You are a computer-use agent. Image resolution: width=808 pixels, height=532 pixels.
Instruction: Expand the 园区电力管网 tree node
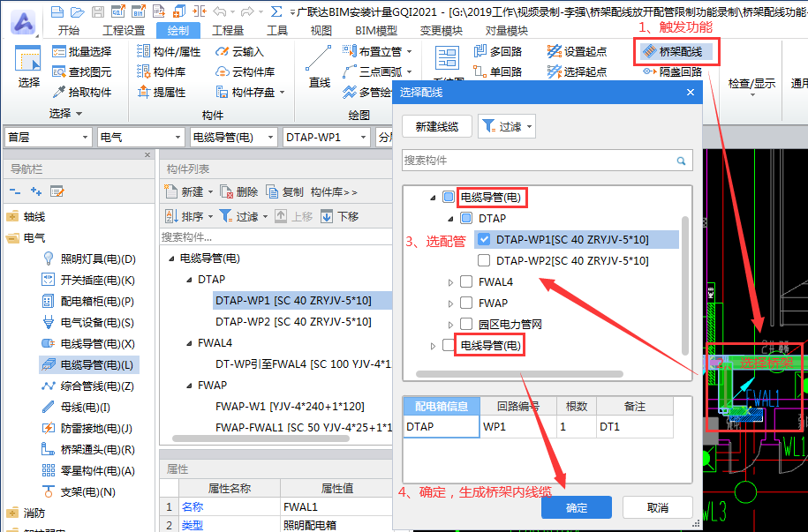450,325
